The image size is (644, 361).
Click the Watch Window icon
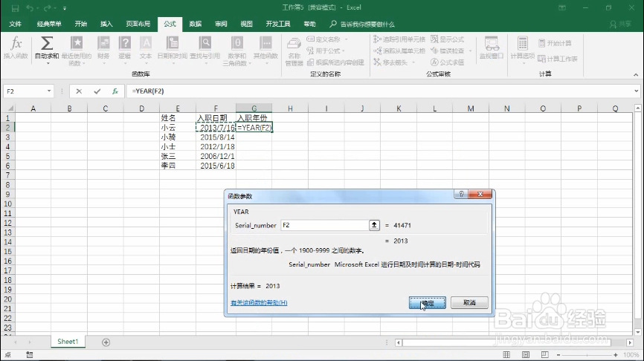(x=492, y=44)
